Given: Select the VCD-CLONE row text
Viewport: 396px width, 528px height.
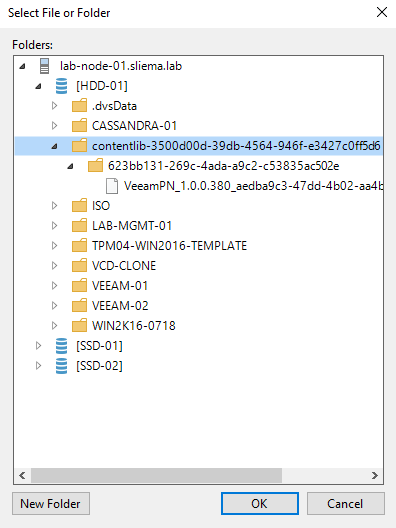Looking at the screenshot, I should click(124, 266).
